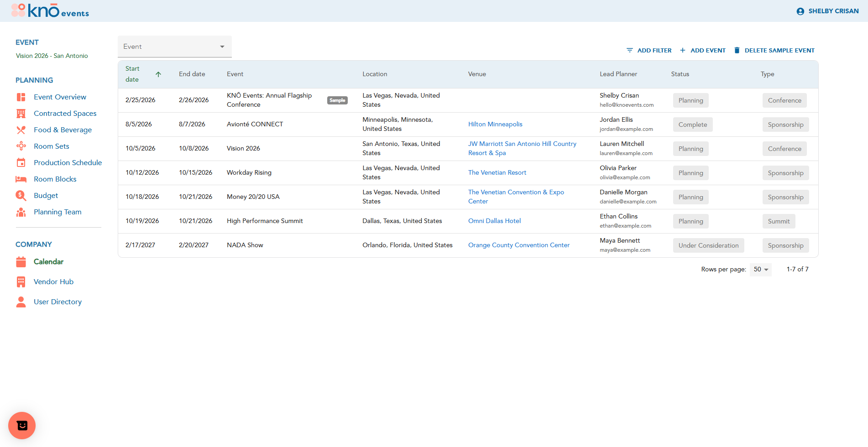Image resolution: width=868 pixels, height=447 pixels.
Task: Click the Sample badge on KNO Events row
Action: (x=337, y=101)
